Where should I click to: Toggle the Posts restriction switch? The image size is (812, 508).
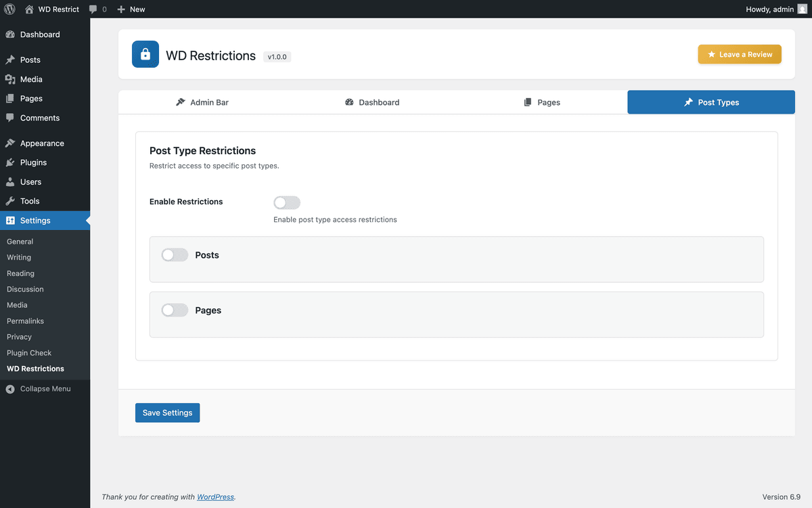[175, 255]
